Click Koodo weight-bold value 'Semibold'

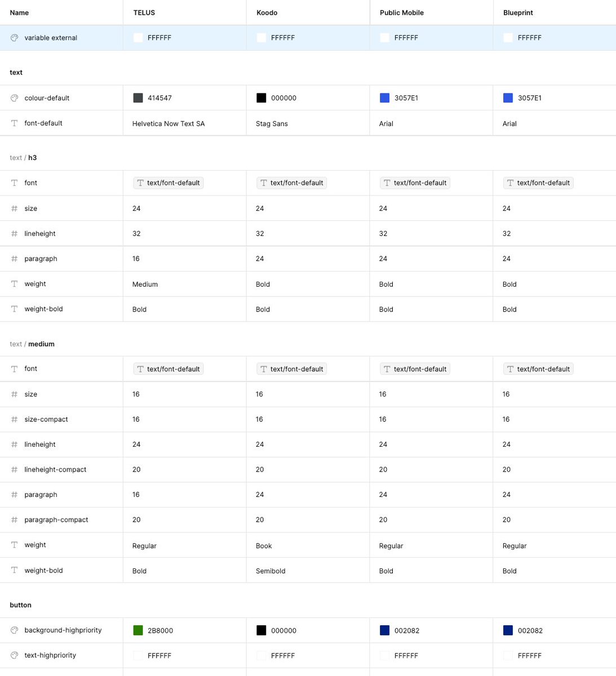coord(271,571)
